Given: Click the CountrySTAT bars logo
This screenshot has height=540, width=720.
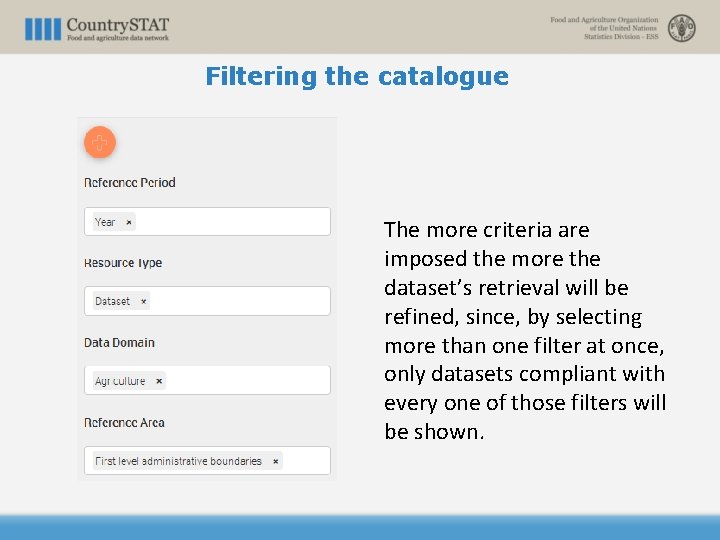Looking at the screenshot, I should coord(43,29).
